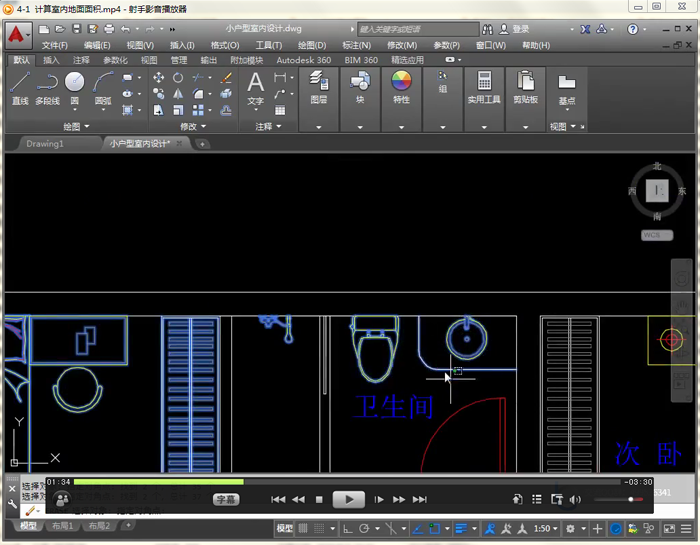Image resolution: width=700 pixels, height=545 pixels.
Task: Select the Polyline (多段线) tool
Action: click(x=47, y=86)
